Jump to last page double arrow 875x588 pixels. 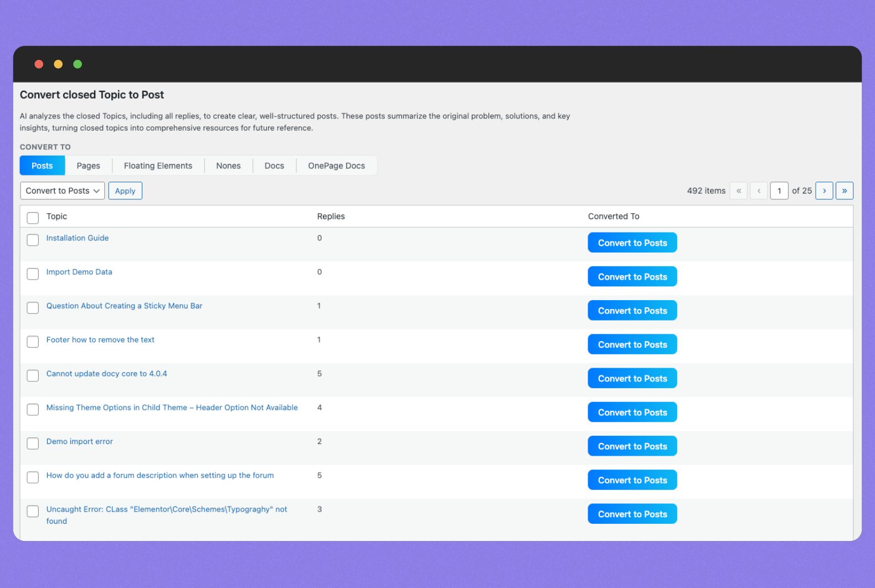click(x=844, y=190)
